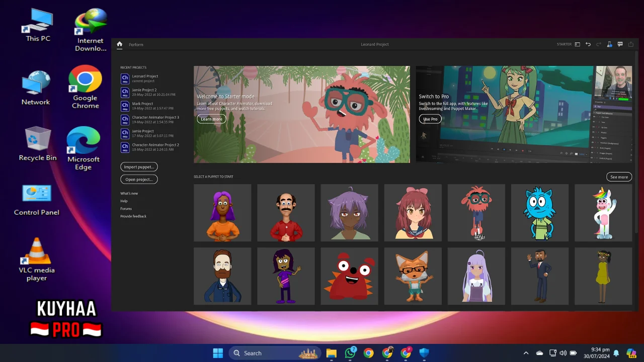This screenshot has height=362, width=644.
Task: Click the Welcome to Starter mode banner image
Action: click(302, 114)
